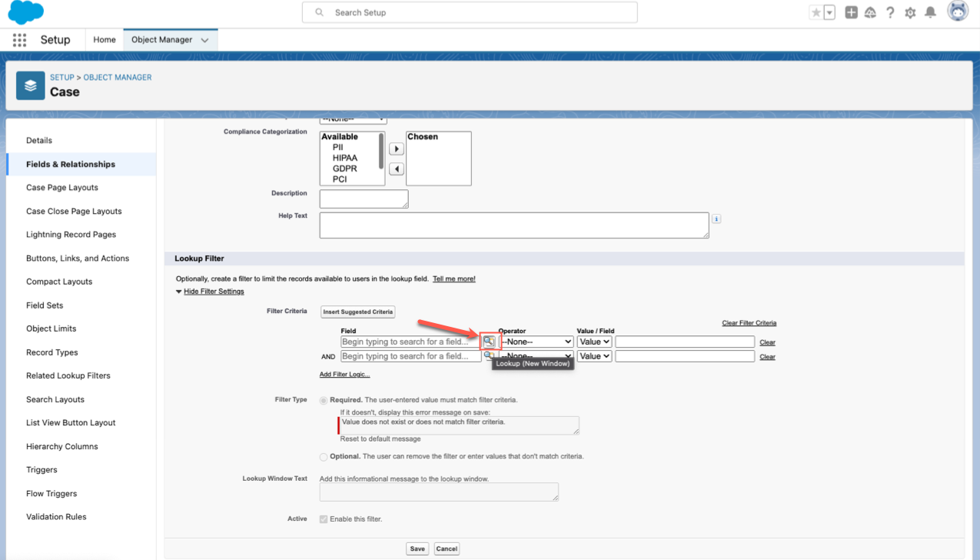This screenshot has width=980, height=560.
Task: Open the field lookup magnifier in first row
Action: pyautogui.click(x=489, y=342)
